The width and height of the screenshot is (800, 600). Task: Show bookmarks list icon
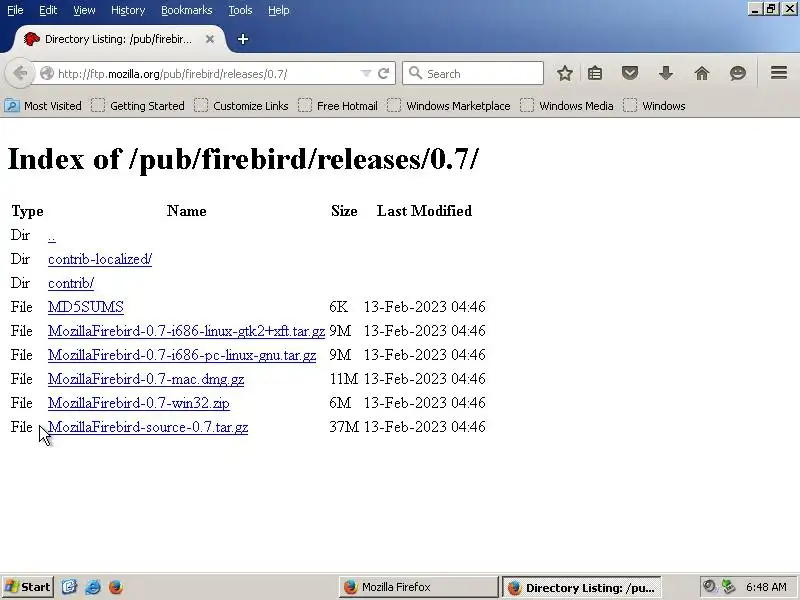point(595,73)
